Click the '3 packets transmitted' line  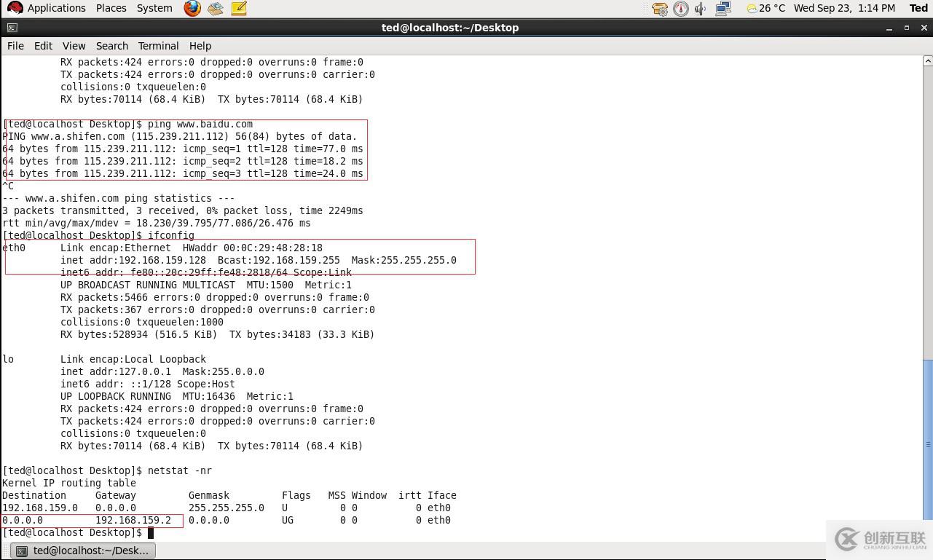[183, 210]
